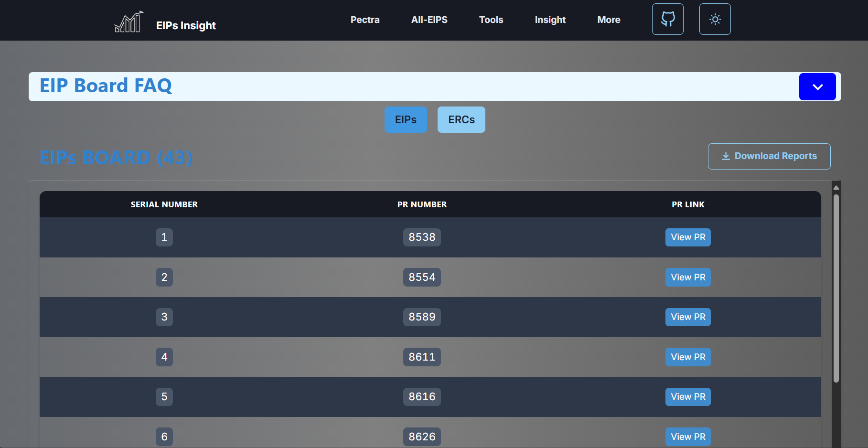Expand the Insight navigation menu
Screen dimensions: 868x448
(x=550, y=20)
